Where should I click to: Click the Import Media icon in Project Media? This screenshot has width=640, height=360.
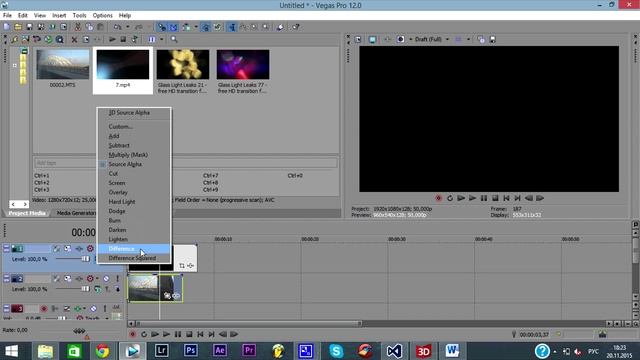[14, 40]
